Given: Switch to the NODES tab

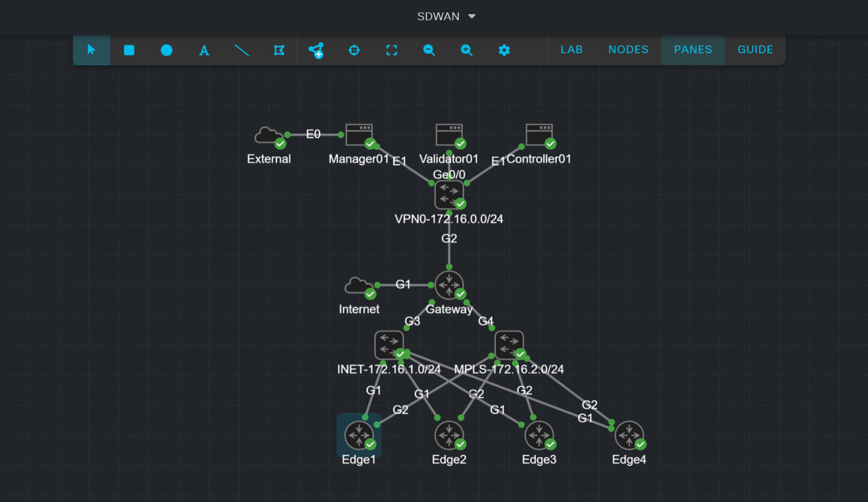Looking at the screenshot, I should coord(628,50).
